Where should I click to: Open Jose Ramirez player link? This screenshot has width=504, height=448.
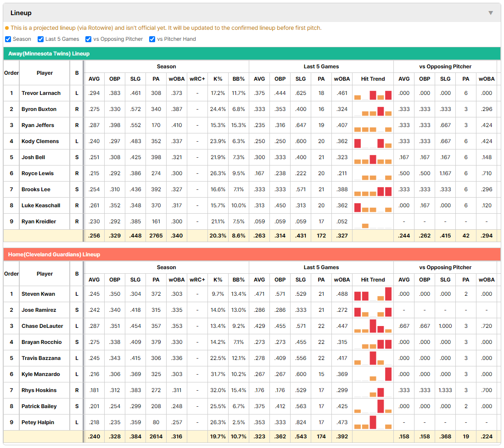39,310
